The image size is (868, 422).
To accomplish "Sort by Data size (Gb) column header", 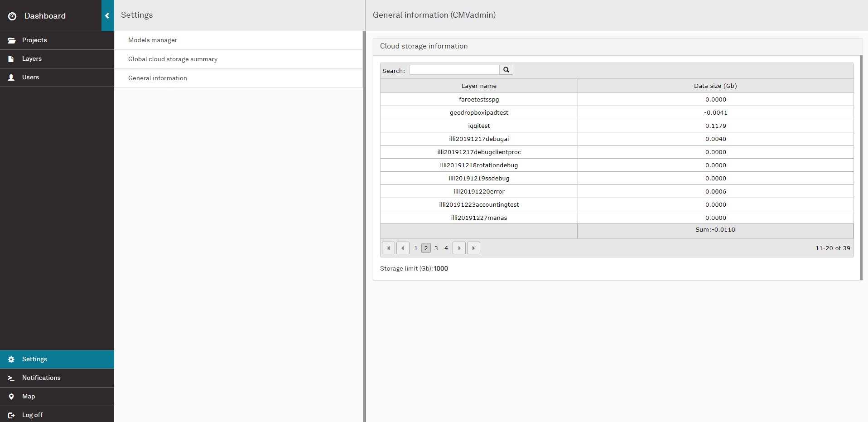I will point(715,86).
